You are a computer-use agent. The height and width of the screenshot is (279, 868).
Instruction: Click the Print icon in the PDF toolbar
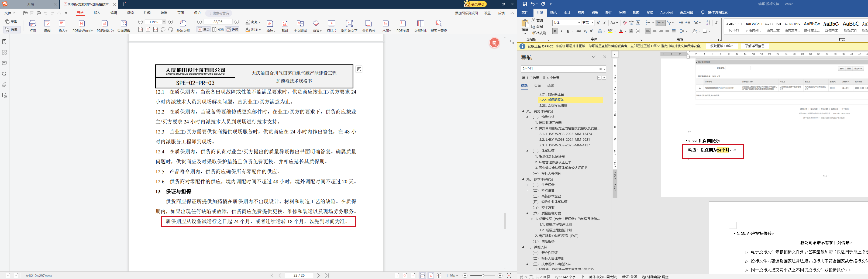[x=32, y=26]
